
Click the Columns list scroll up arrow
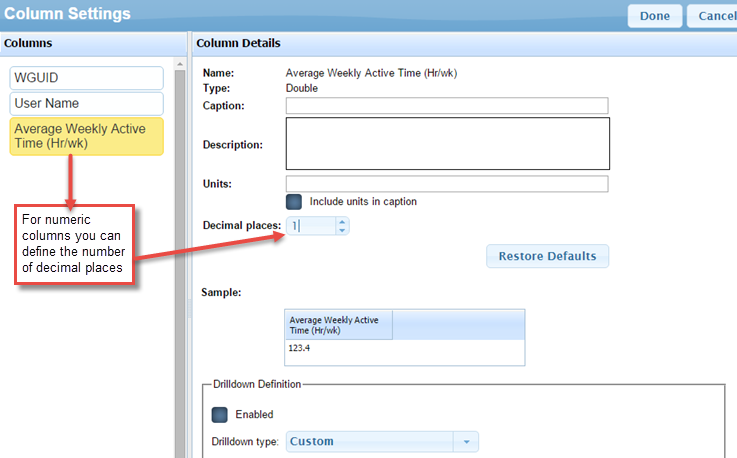[180, 63]
